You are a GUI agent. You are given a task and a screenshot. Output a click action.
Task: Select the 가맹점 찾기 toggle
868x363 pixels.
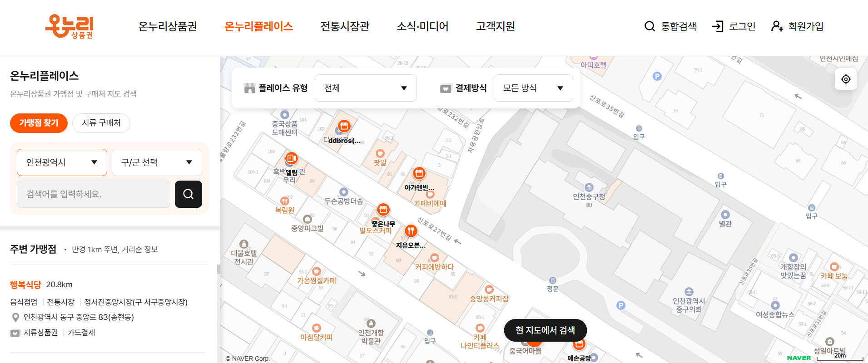(x=39, y=123)
